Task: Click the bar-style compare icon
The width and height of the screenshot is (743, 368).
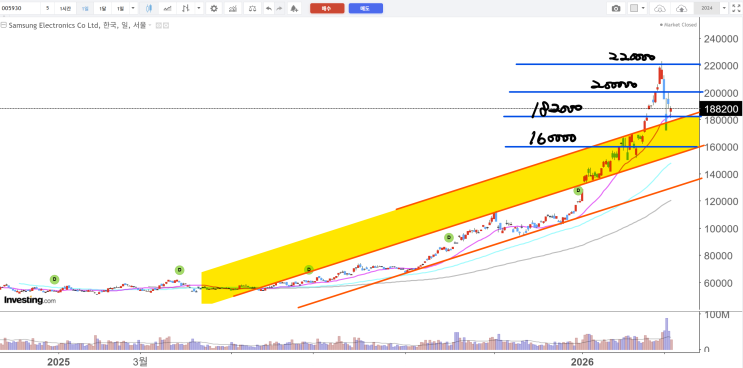Action: 185,9
